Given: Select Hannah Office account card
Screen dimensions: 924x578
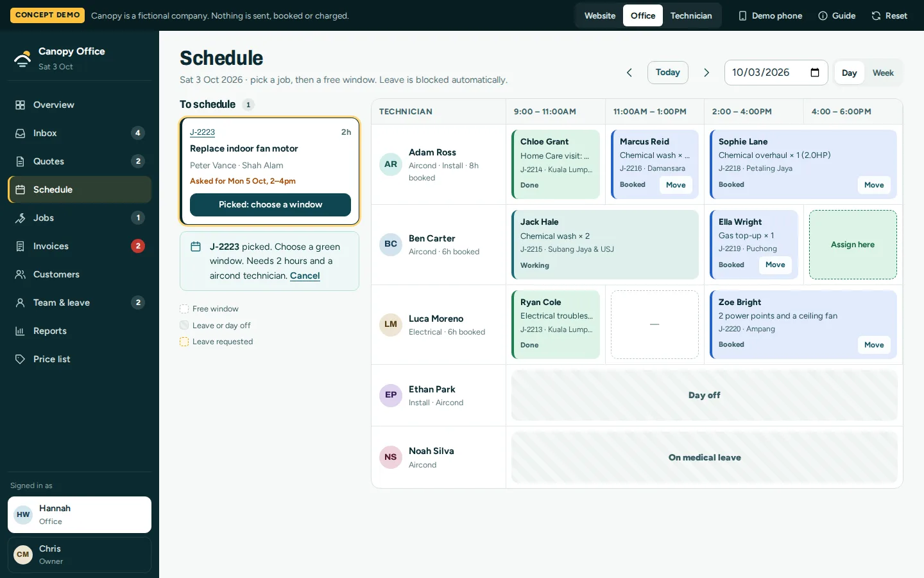Looking at the screenshot, I should pos(80,514).
